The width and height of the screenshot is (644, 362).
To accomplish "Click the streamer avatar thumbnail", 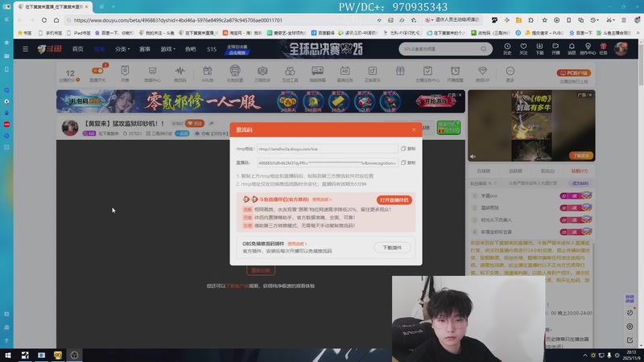I will point(70,128).
